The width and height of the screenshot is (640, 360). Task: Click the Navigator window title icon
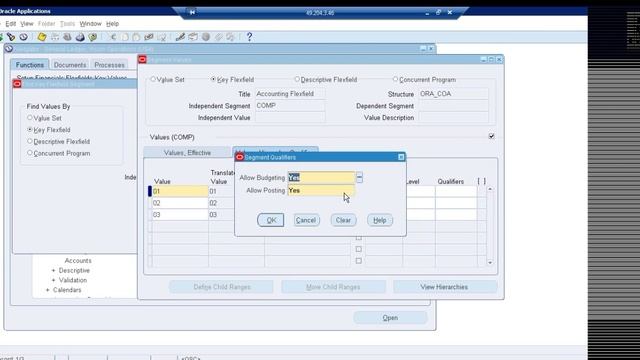(9, 49)
